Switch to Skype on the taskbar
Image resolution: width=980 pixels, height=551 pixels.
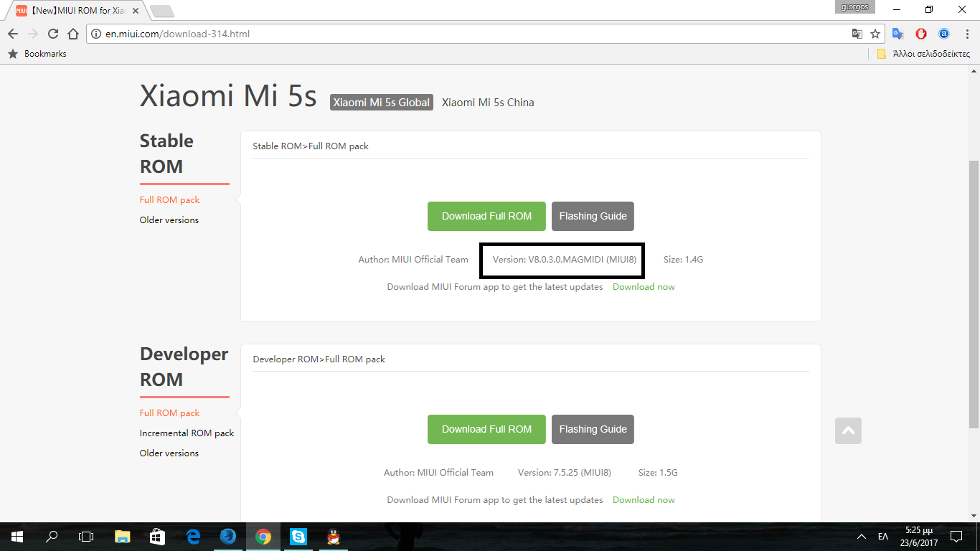point(298,537)
